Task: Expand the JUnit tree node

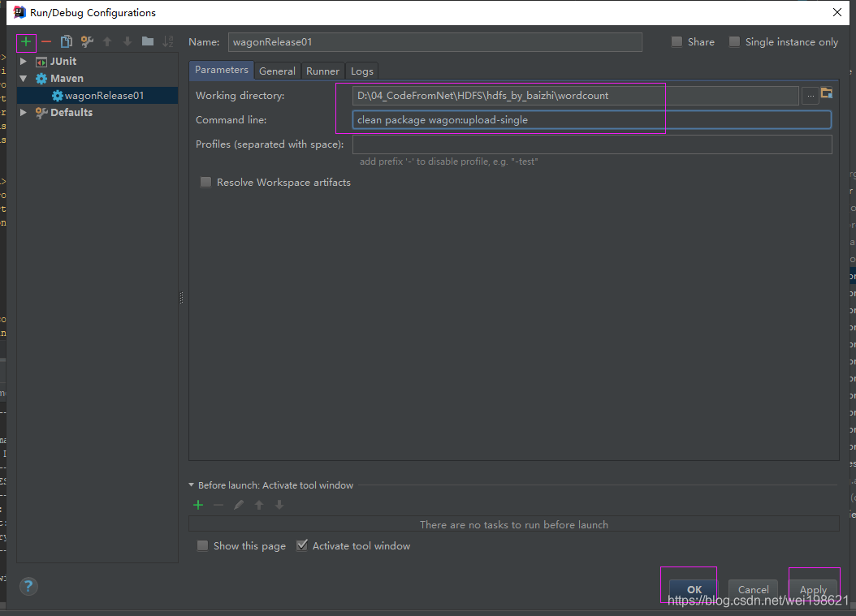Action: 24,61
